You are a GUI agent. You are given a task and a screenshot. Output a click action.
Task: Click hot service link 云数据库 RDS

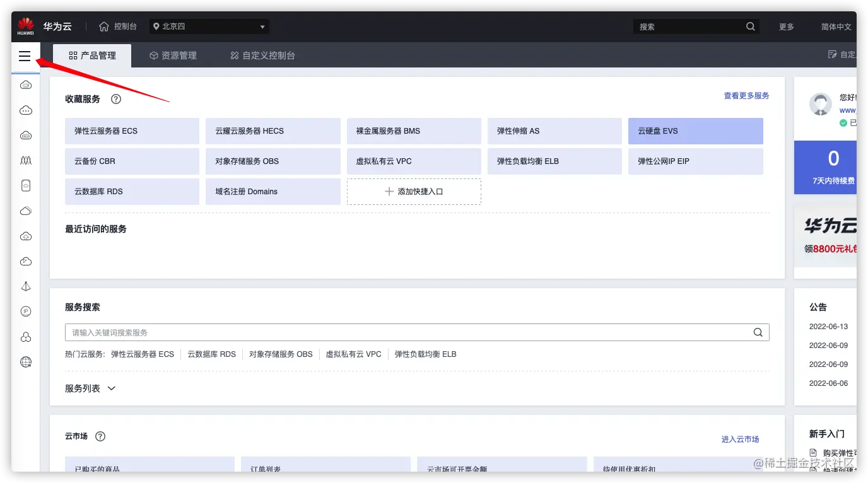[x=211, y=354]
